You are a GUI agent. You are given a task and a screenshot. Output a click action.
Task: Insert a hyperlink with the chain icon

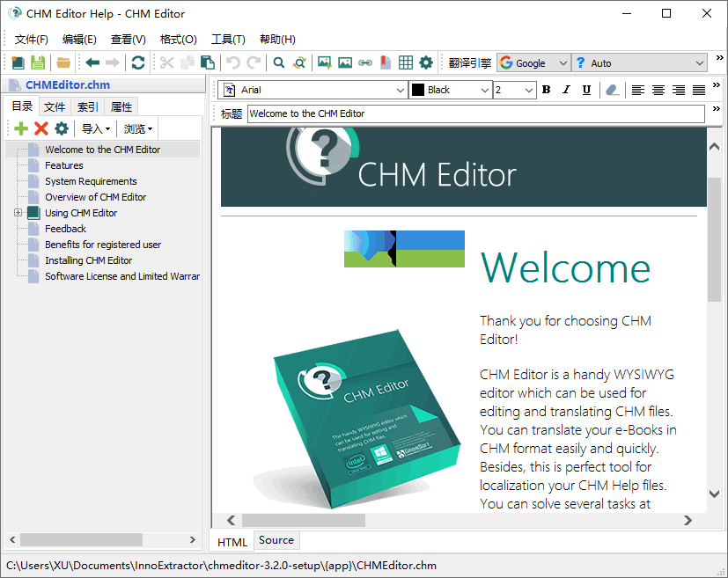[365, 62]
